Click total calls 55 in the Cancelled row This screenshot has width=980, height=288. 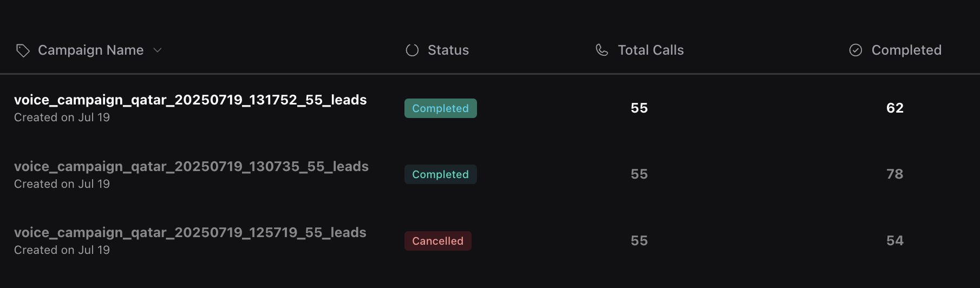point(639,241)
